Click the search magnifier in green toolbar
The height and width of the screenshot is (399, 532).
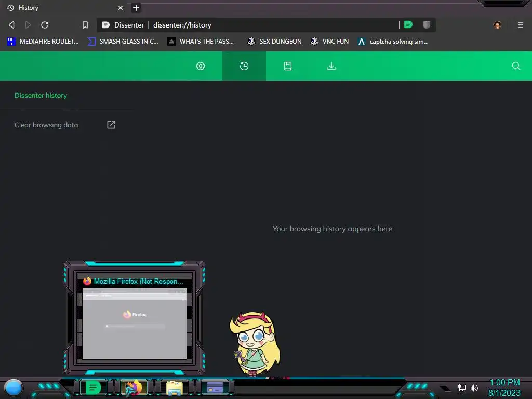516,66
